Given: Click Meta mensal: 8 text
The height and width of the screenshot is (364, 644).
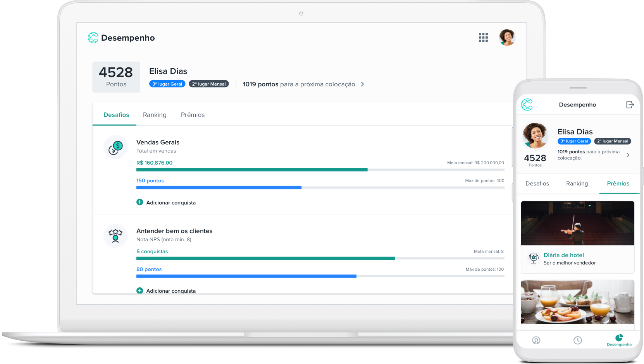Looking at the screenshot, I should [489, 251].
